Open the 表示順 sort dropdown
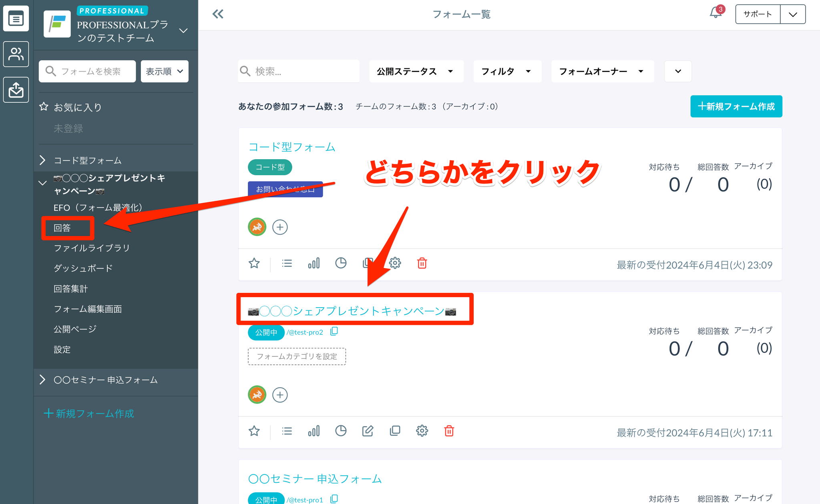820x504 pixels. 165,71
